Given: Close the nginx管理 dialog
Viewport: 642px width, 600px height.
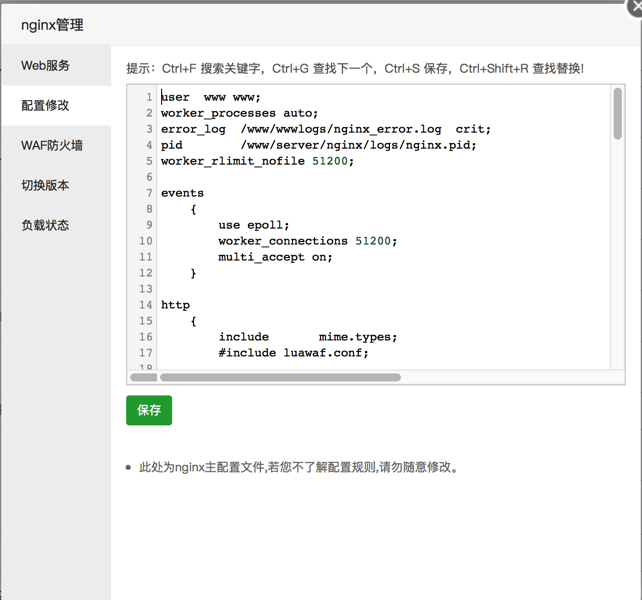Looking at the screenshot, I should (635, 8).
